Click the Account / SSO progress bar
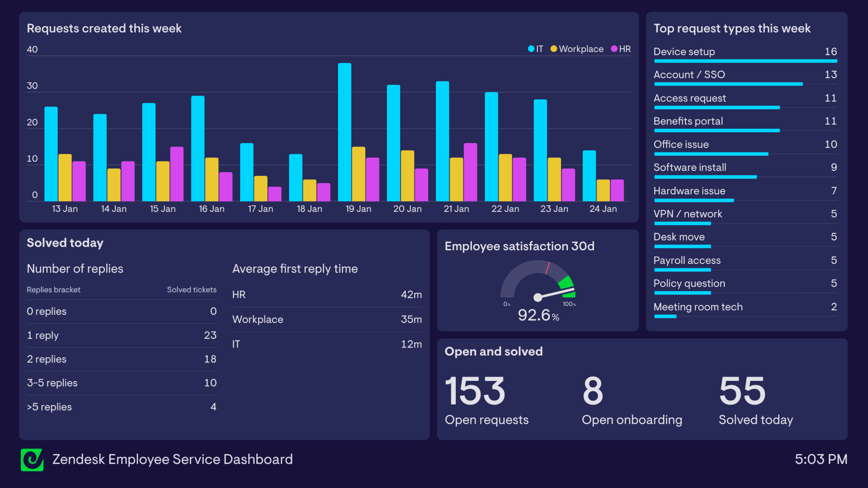Image resolution: width=868 pixels, height=488 pixels. 728,84
